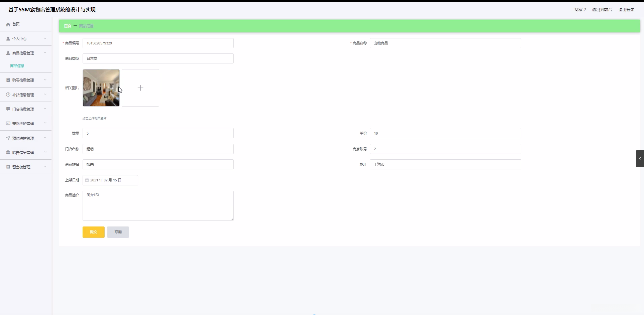Collapse the 商品信息管理 menu chevron
The image size is (644, 315).
click(45, 53)
